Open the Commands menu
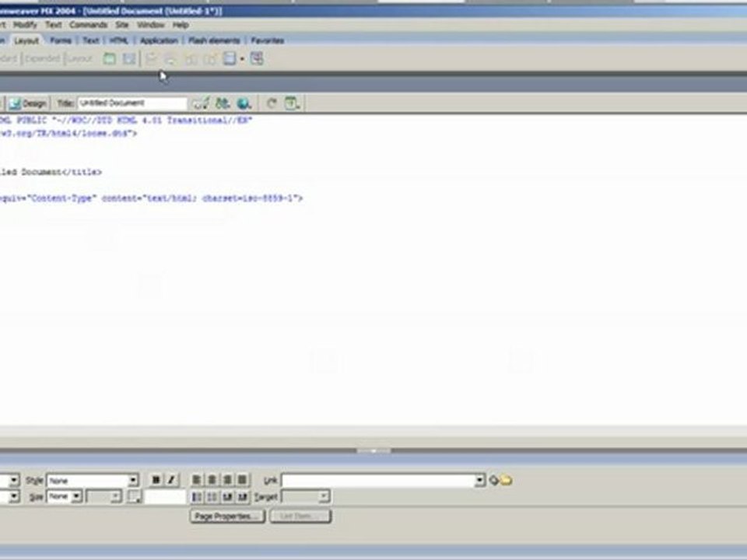 (88, 25)
